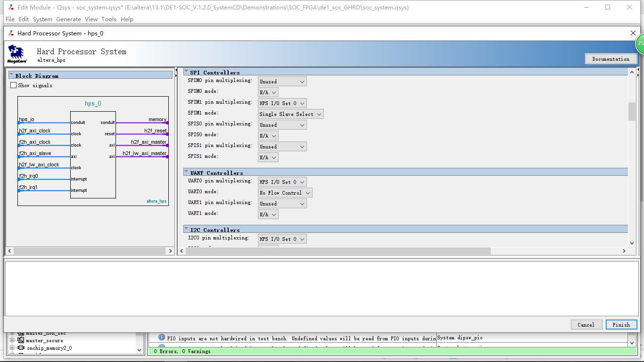Enable the Show signals checkbox

(13, 85)
